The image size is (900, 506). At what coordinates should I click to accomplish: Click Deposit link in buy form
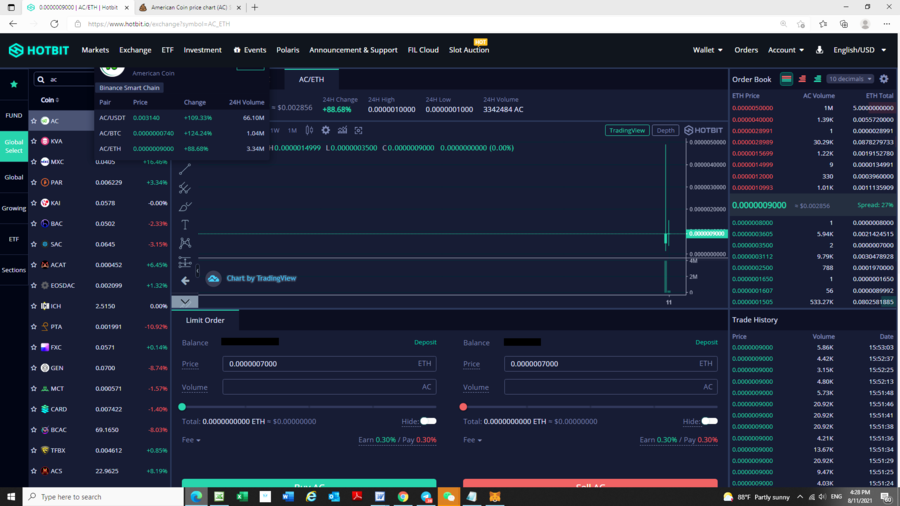425,342
